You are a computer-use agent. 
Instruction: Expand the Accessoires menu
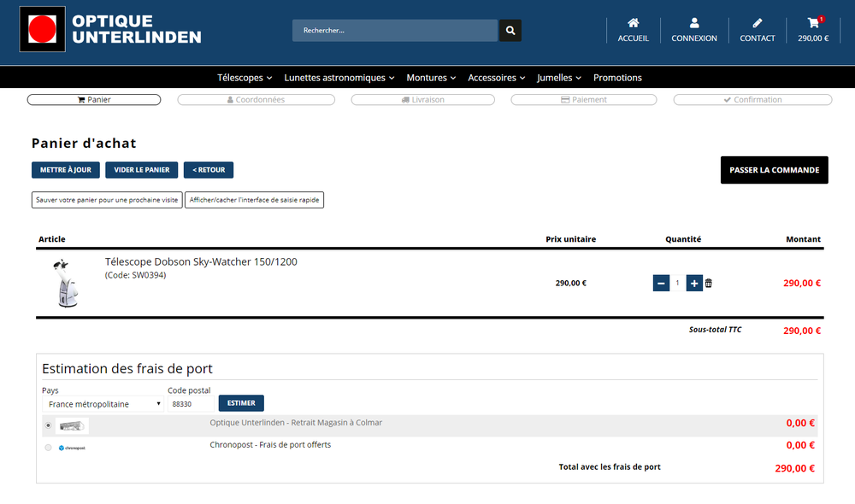point(496,78)
